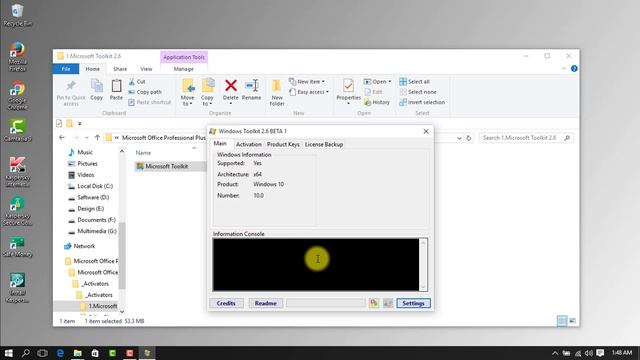This screenshot has height=360, width=640.
Task: Expand the New item dropdown
Action: [307, 82]
